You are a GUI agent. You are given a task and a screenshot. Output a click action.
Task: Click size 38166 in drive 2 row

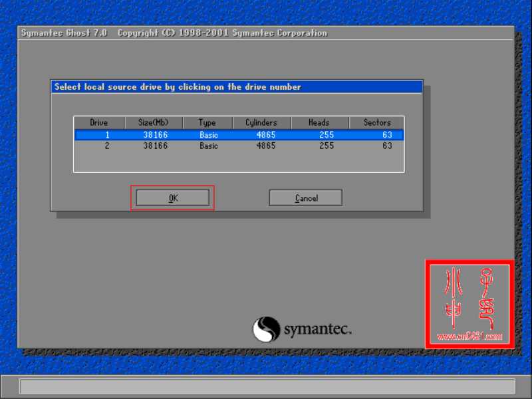pos(156,146)
